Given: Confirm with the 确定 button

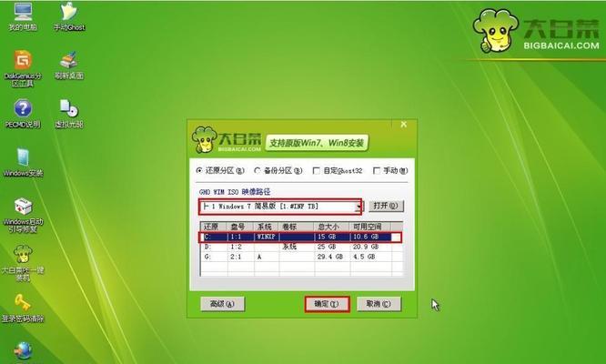Looking at the screenshot, I should pos(327,304).
